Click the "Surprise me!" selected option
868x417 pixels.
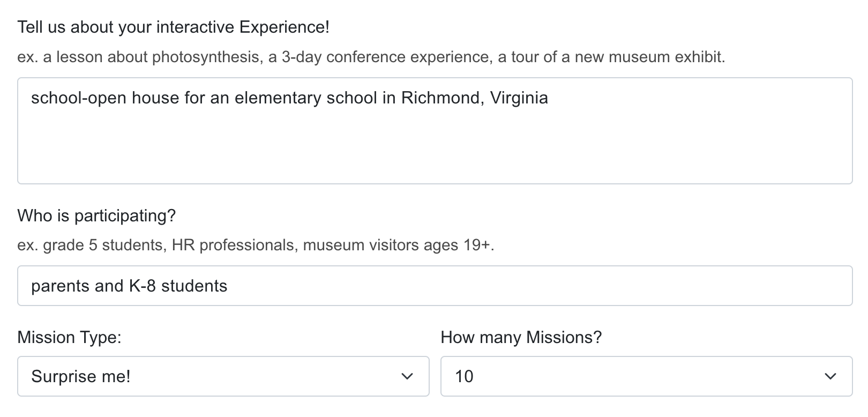tap(80, 376)
